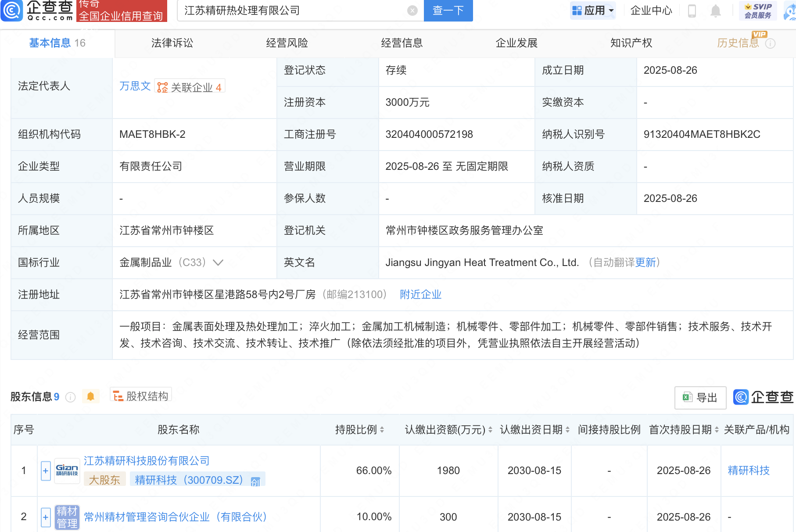Screen dimensions: 796x532
Task: Click the company name search field
Action: point(294,11)
